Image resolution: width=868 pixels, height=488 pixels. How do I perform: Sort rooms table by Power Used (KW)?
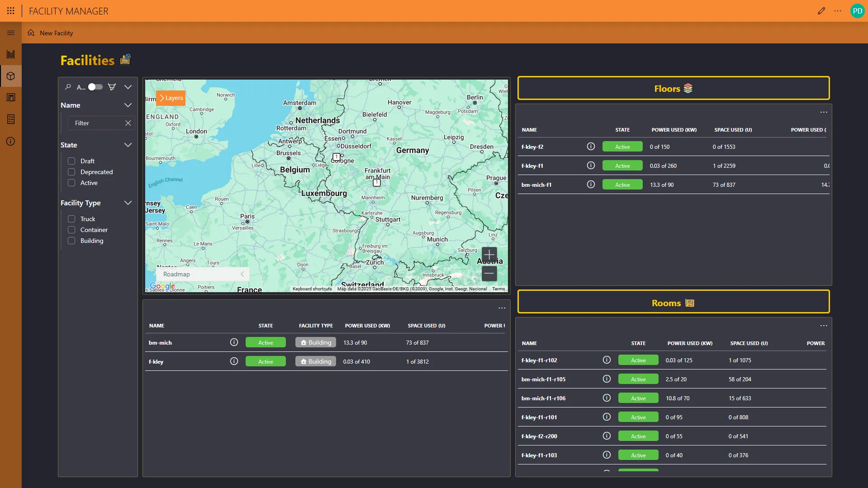coord(690,343)
